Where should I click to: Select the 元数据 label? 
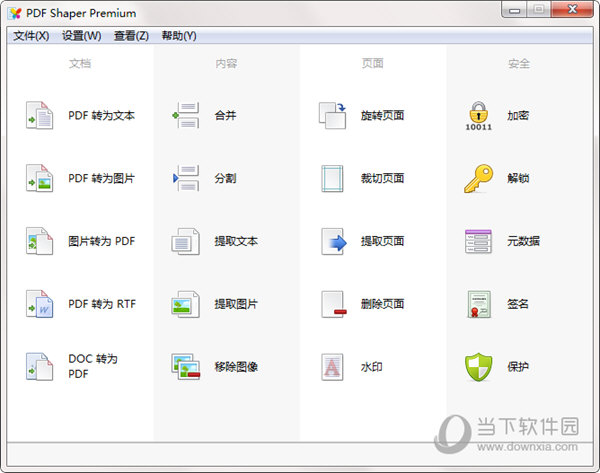(523, 241)
